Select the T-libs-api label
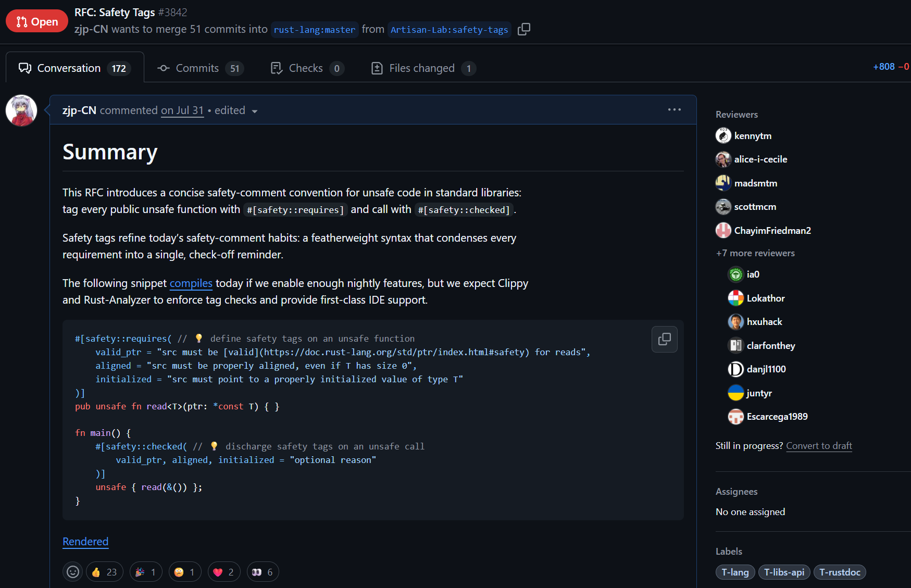Image resolution: width=911 pixels, height=588 pixels. click(x=784, y=572)
